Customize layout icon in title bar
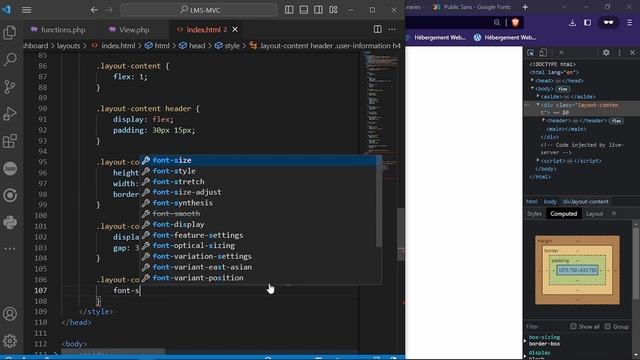Screen dimensions: 640x360 [x=333, y=10]
